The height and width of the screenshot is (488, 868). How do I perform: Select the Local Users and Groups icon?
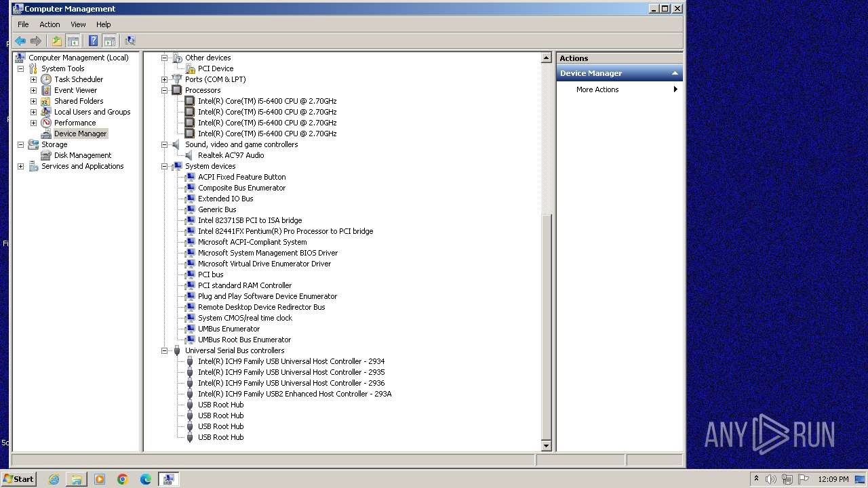click(46, 112)
